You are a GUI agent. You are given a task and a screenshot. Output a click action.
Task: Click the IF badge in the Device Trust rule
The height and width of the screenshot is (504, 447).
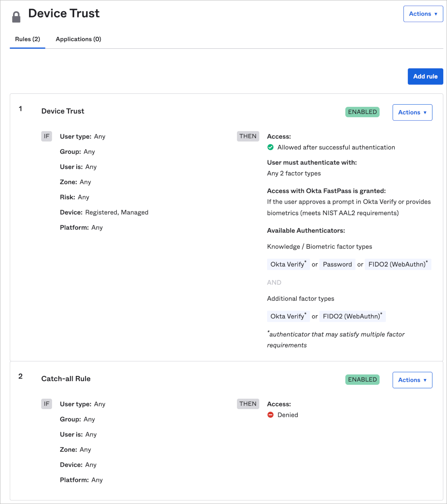click(x=47, y=136)
